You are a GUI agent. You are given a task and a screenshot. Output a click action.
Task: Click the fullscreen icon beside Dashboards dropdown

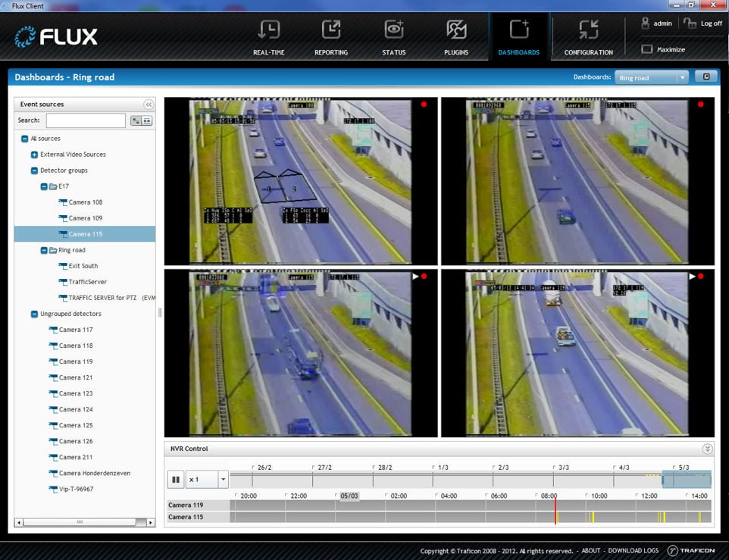click(706, 77)
